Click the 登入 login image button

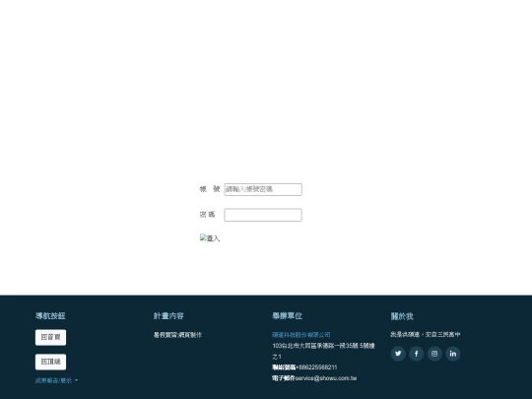coord(210,238)
